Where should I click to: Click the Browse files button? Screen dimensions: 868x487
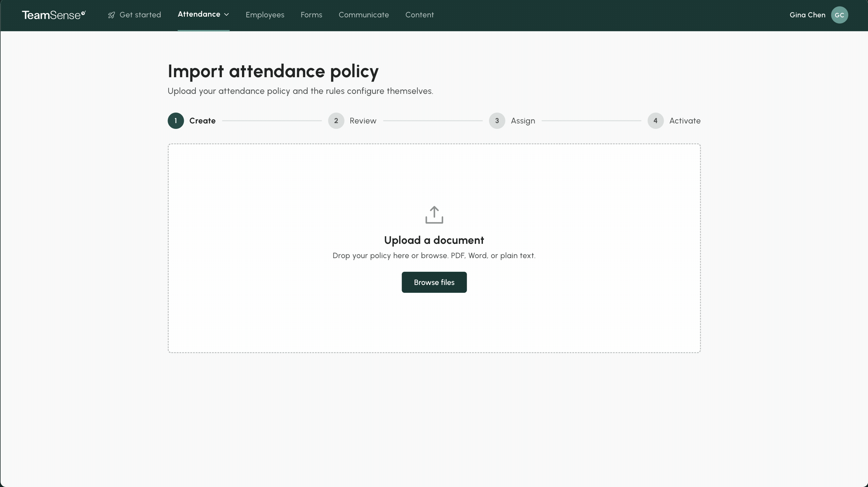pyautogui.click(x=434, y=282)
